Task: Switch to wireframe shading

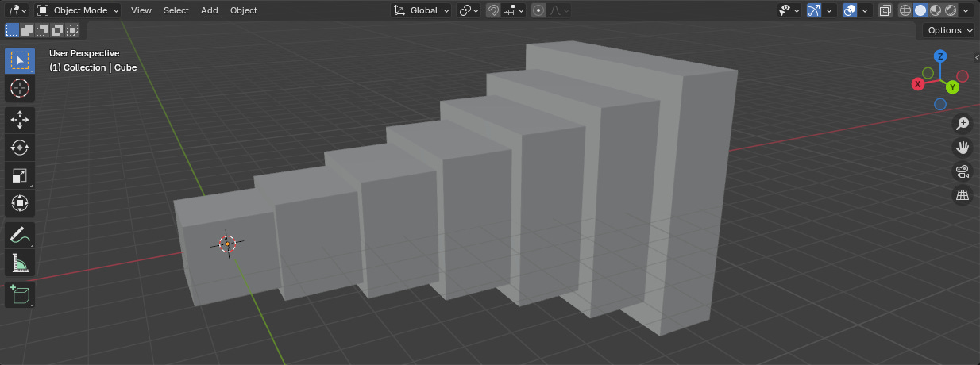Action: point(905,10)
